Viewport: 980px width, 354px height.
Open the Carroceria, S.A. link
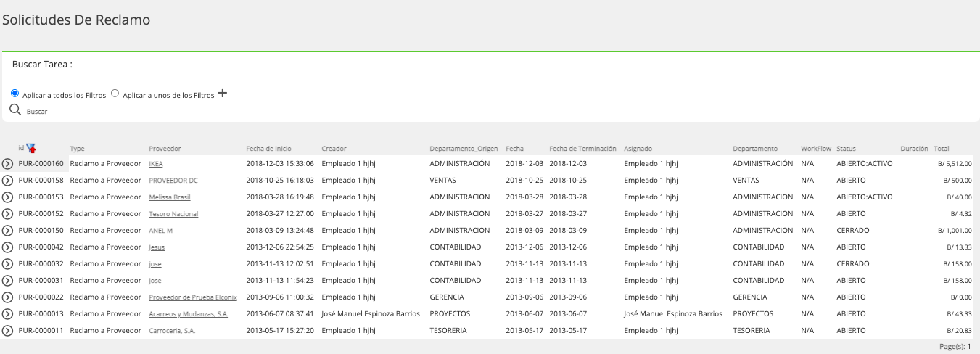pos(172,331)
